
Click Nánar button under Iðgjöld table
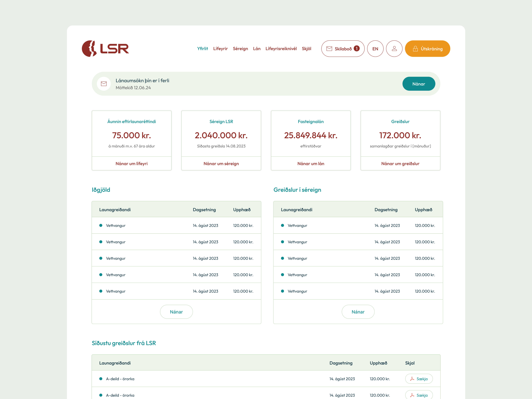tap(176, 312)
